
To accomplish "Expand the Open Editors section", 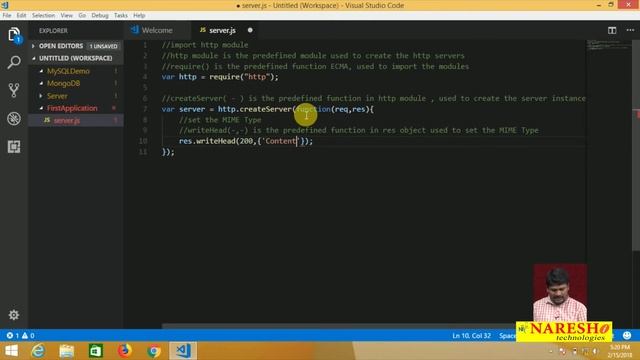I will [x=33, y=46].
